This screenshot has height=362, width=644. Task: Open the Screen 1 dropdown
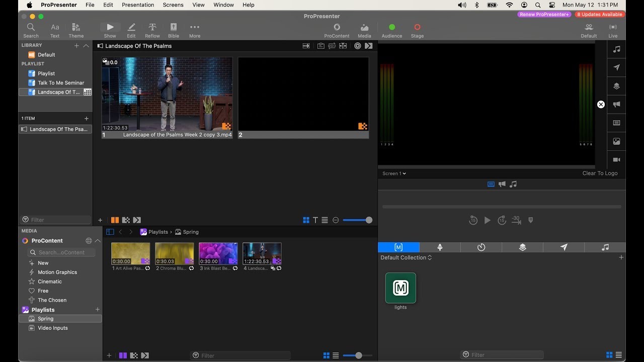394,173
